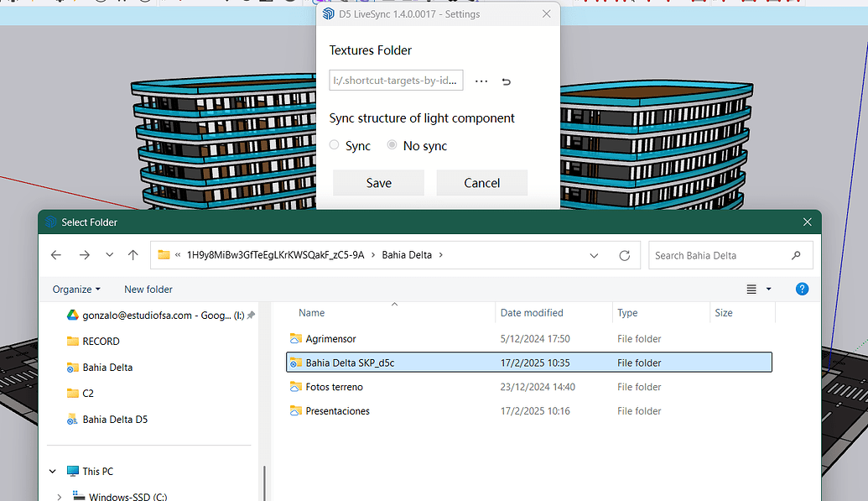Select the Presentaciones folder

click(x=338, y=410)
